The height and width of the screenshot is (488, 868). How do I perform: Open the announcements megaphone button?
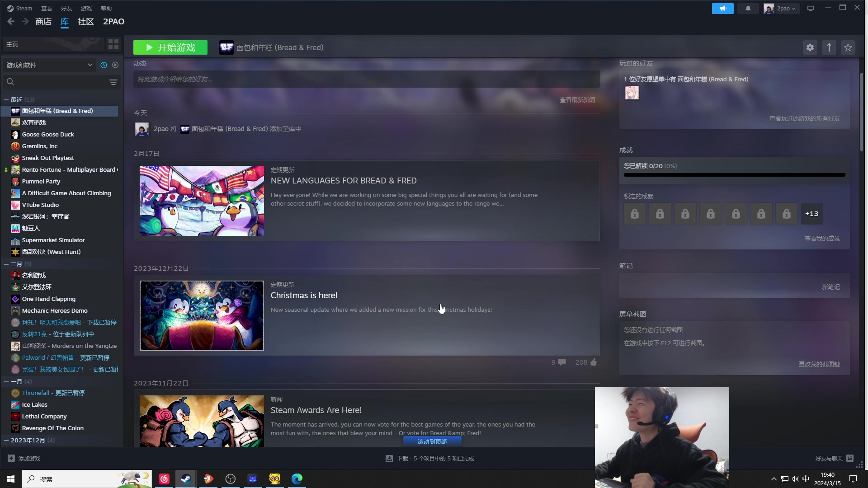click(x=722, y=9)
